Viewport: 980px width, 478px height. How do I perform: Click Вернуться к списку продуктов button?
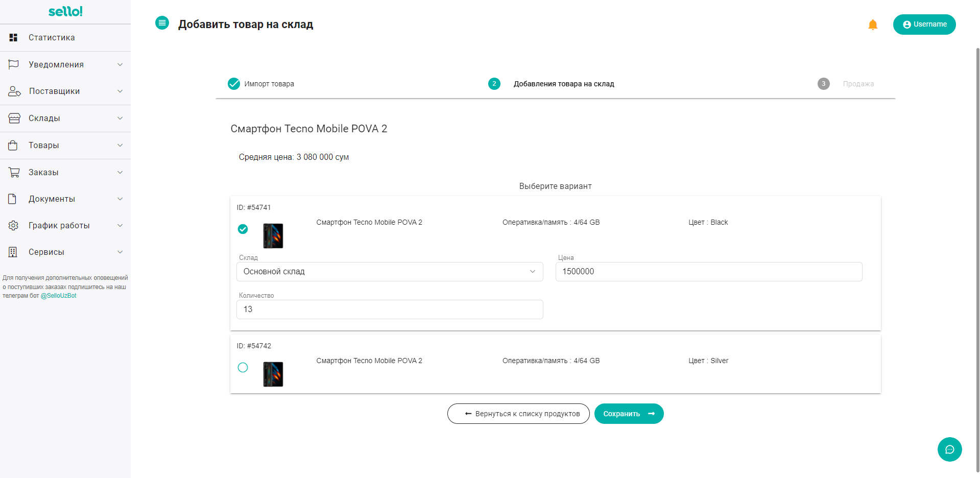tap(518, 414)
